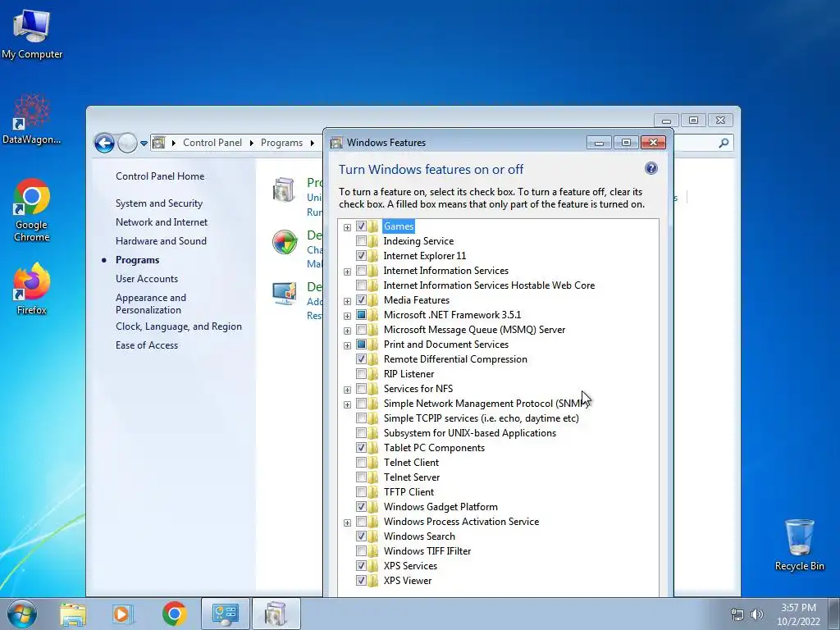This screenshot has height=630, width=840.
Task: Click the Control Panel breadcrumb in address bar
Action: [x=212, y=143]
